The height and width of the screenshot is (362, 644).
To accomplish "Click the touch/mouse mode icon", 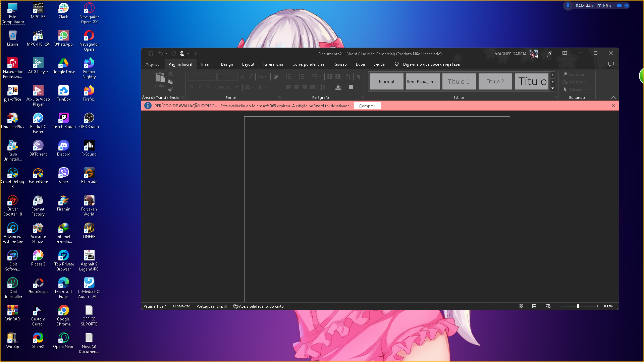I will coord(182,54).
